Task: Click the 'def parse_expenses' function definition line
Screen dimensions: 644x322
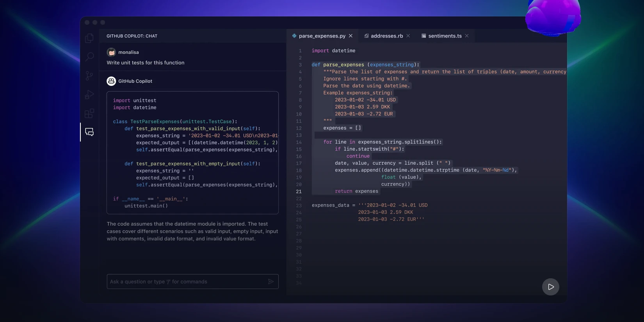Action: click(x=365, y=65)
